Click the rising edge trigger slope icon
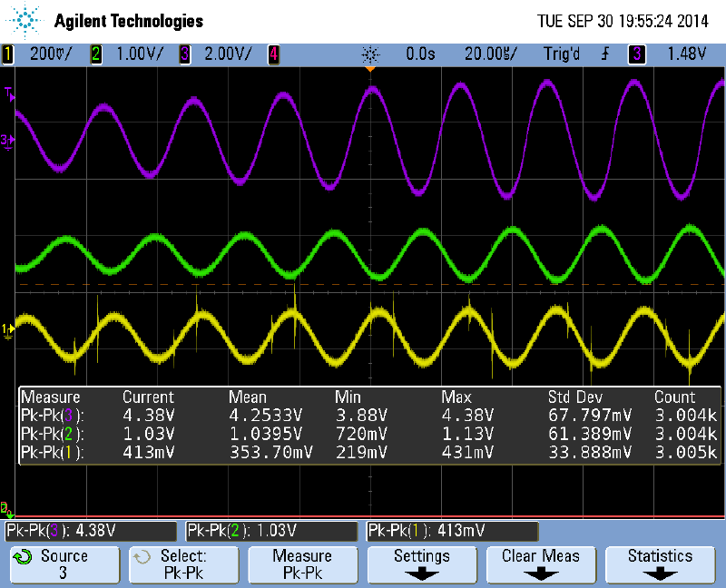The image size is (726, 588). (x=603, y=54)
